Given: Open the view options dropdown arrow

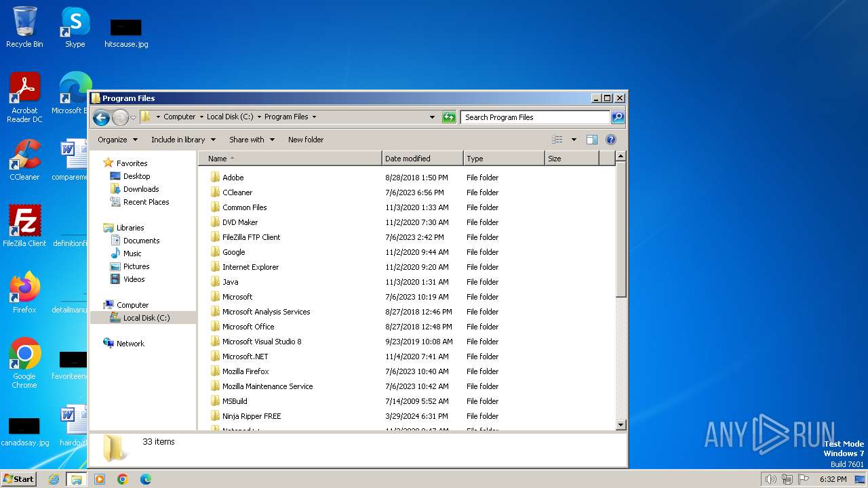Looking at the screenshot, I should (x=574, y=140).
